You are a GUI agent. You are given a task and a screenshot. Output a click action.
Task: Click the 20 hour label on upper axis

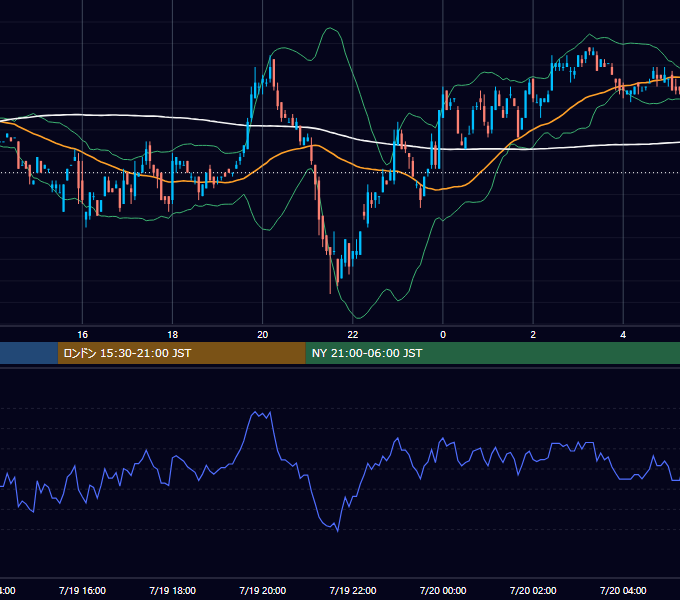[262, 335]
